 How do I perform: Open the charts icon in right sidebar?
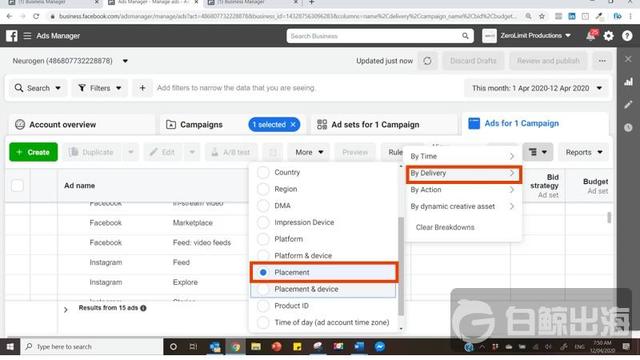coord(628,82)
